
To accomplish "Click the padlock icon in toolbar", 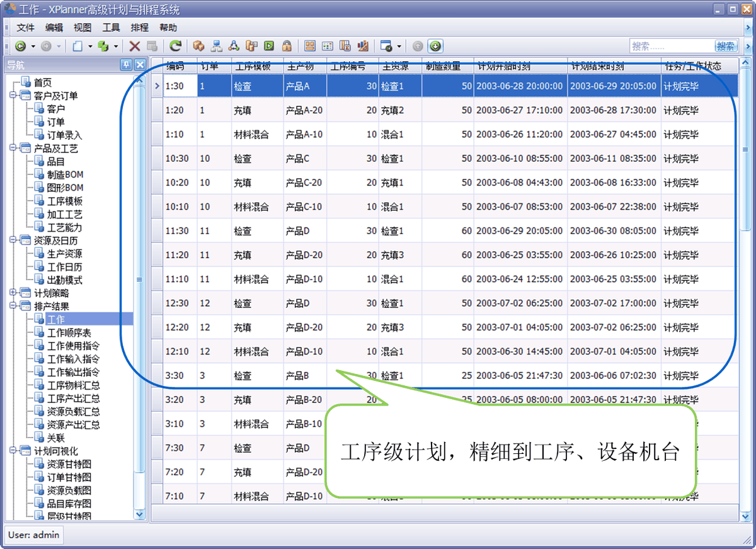I will (x=287, y=46).
